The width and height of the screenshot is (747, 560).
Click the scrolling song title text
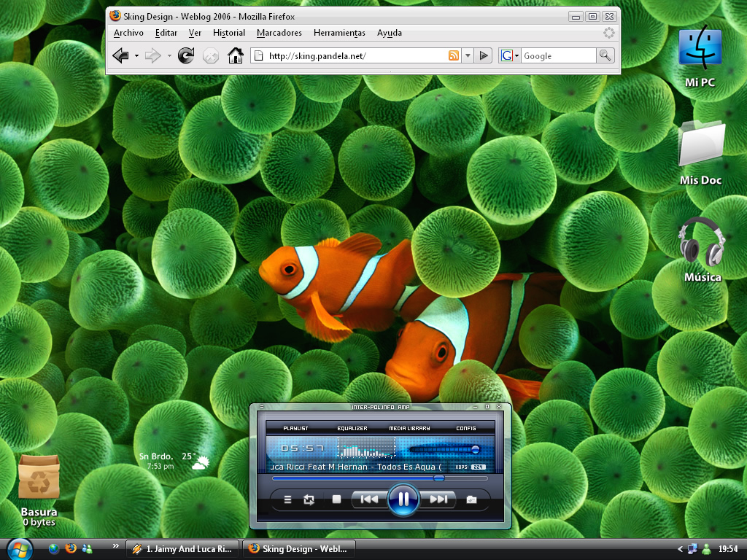[x=356, y=467]
